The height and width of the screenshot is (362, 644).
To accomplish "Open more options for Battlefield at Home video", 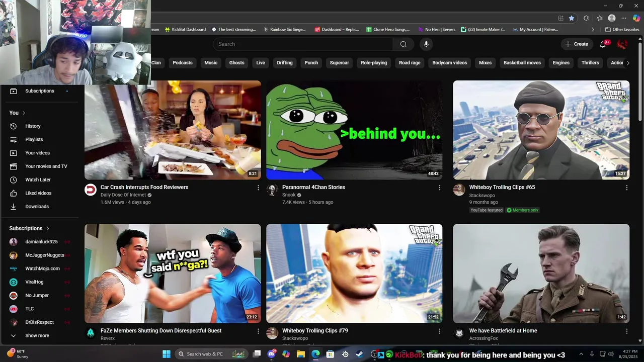I will (x=626, y=331).
